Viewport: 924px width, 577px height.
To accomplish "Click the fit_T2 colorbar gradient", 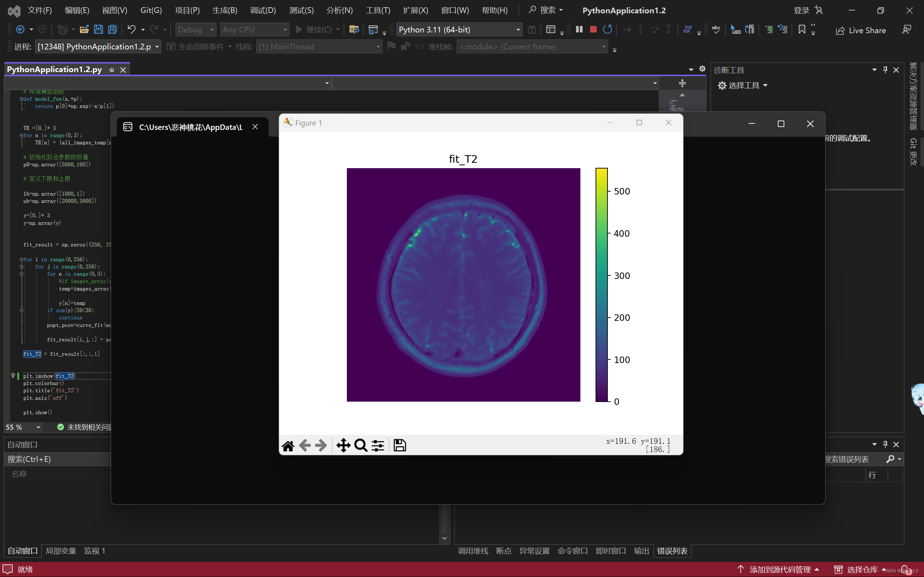I will (x=601, y=285).
